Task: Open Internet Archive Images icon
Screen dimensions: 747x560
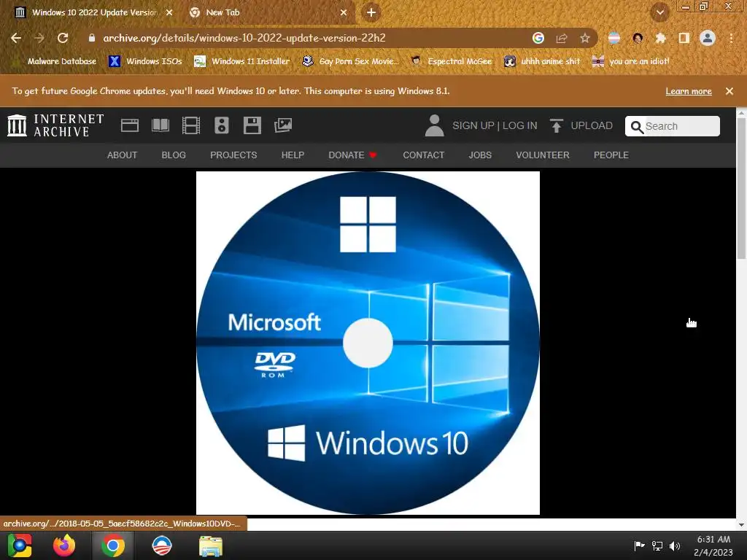Action: (x=283, y=125)
